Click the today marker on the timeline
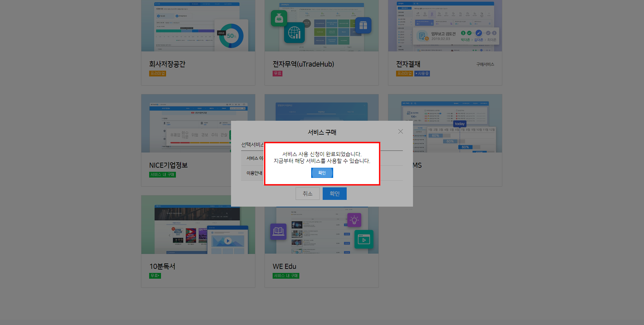 point(460,124)
